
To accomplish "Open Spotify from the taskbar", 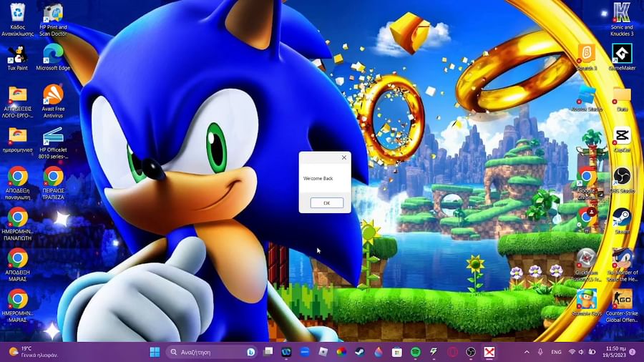I will pos(415,352).
